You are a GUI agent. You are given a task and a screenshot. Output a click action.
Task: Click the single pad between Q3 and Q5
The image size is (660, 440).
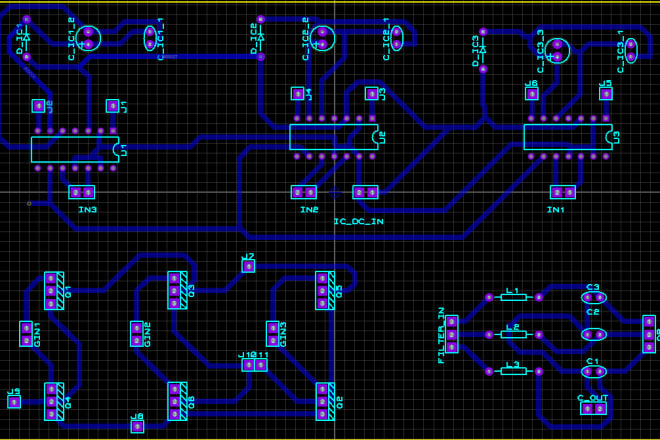click(x=248, y=266)
